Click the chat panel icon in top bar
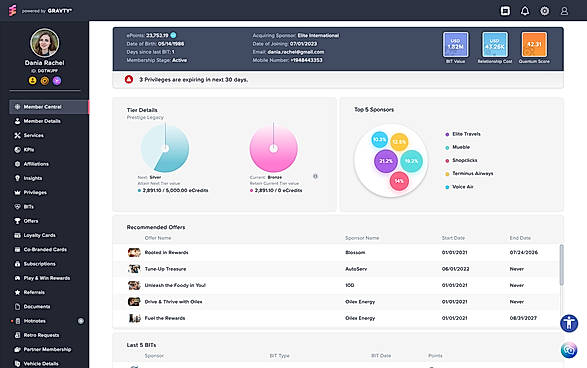Image resolution: width=587 pixels, height=368 pixels. [505, 11]
